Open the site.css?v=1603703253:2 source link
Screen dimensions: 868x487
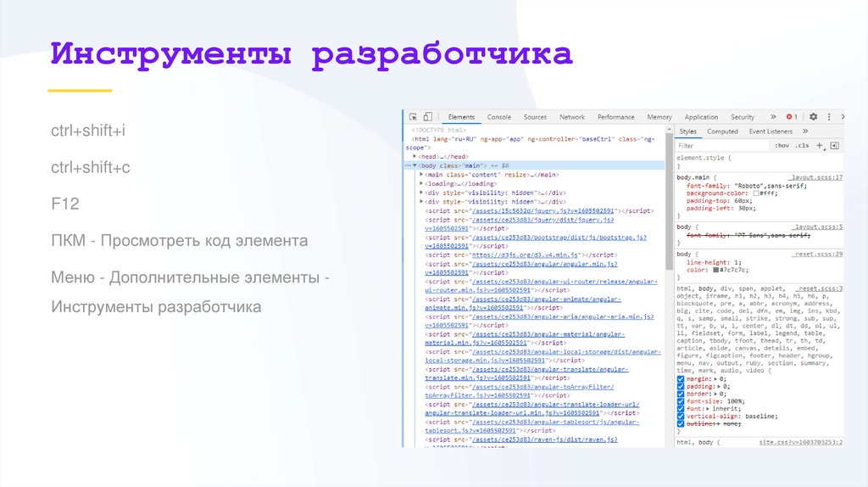pyautogui.click(x=800, y=442)
